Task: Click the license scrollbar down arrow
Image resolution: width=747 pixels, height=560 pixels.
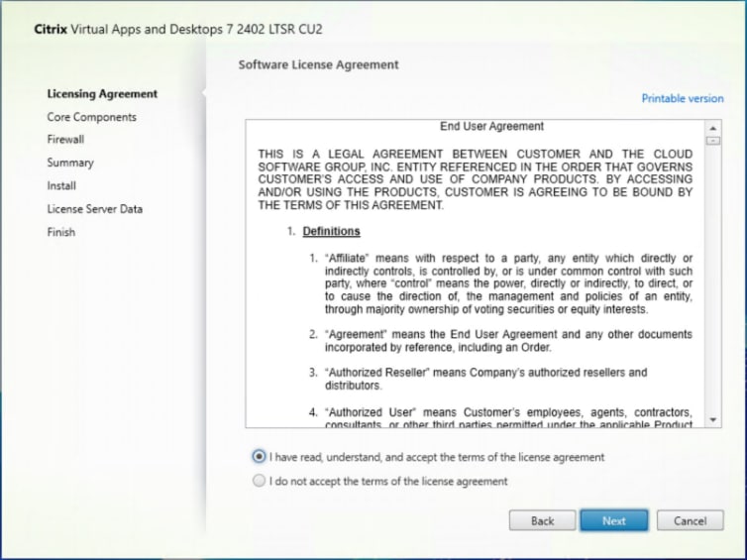Action: coord(712,420)
